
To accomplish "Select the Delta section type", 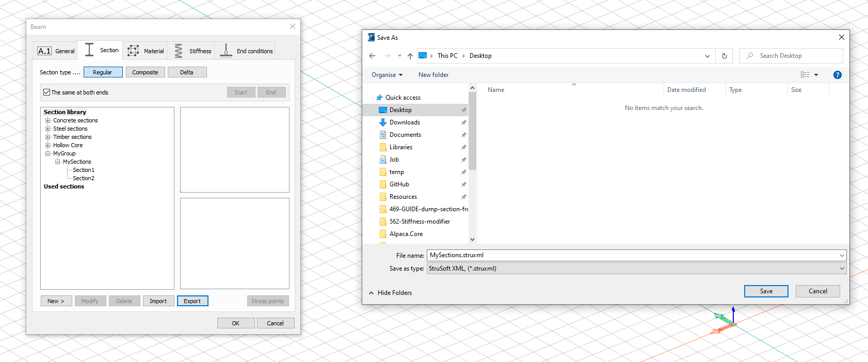I will click(187, 72).
